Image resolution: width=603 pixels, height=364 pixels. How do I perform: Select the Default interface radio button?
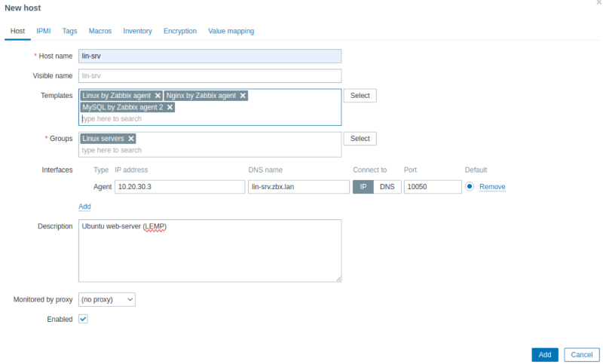point(469,186)
